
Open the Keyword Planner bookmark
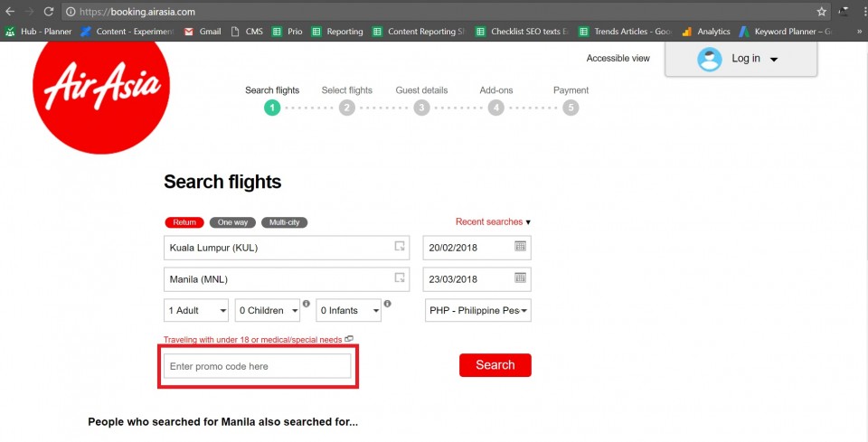point(786,32)
